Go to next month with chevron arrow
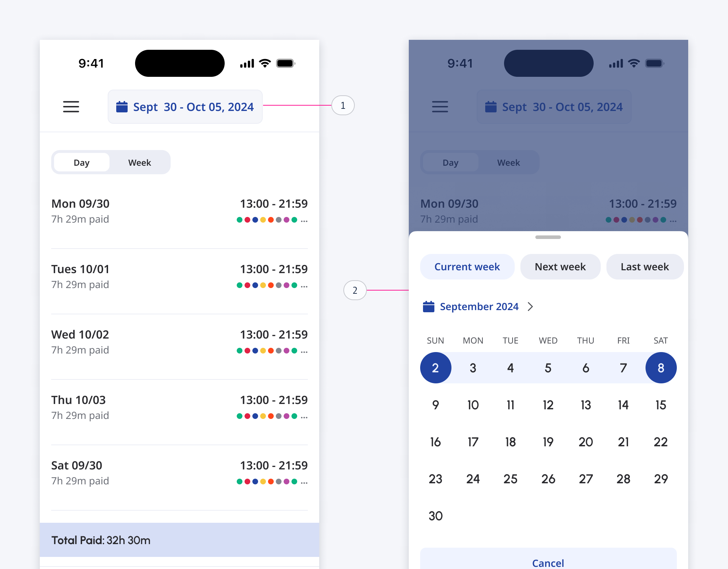The height and width of the screenshot is (569, 728). coord(530,307)
